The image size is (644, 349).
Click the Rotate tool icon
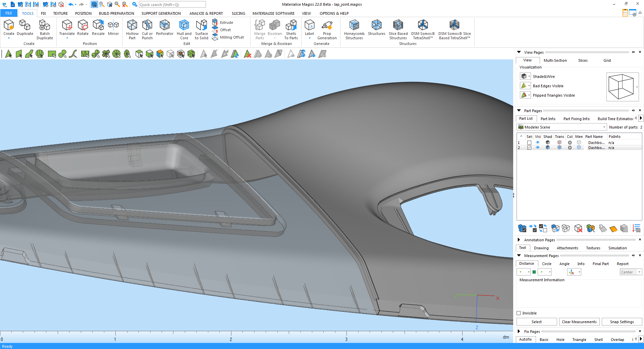pos(83,26)
